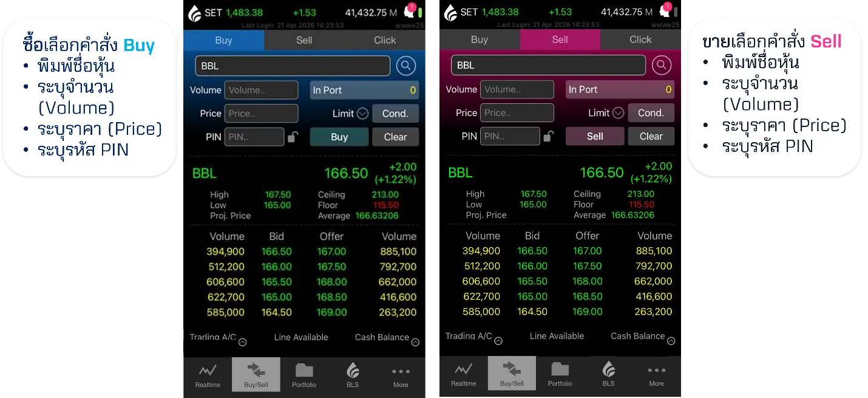Switch to Click tab in the Sell screen
This screenshot has height=398, width=868.
[x=640, y=39]
